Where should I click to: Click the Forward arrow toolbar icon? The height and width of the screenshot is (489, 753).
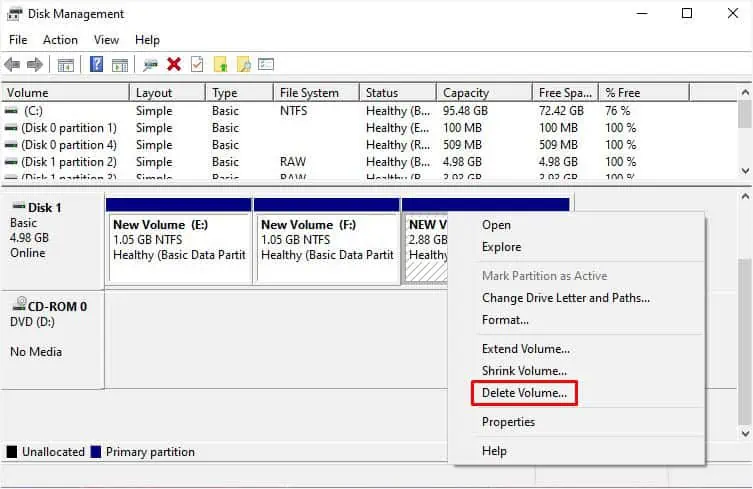pos(35,64)
